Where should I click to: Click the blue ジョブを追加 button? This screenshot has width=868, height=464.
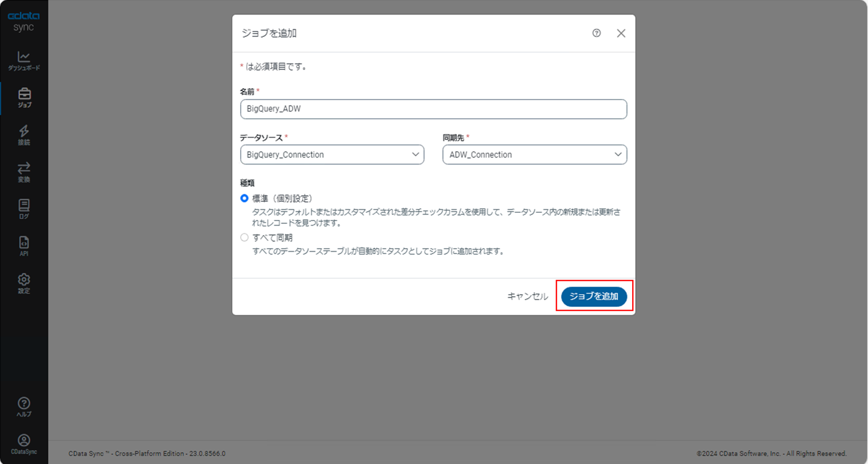[x=594, y=296]
